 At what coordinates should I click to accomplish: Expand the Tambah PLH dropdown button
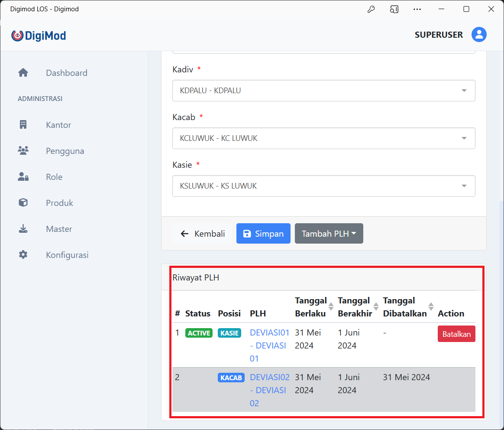329,234
